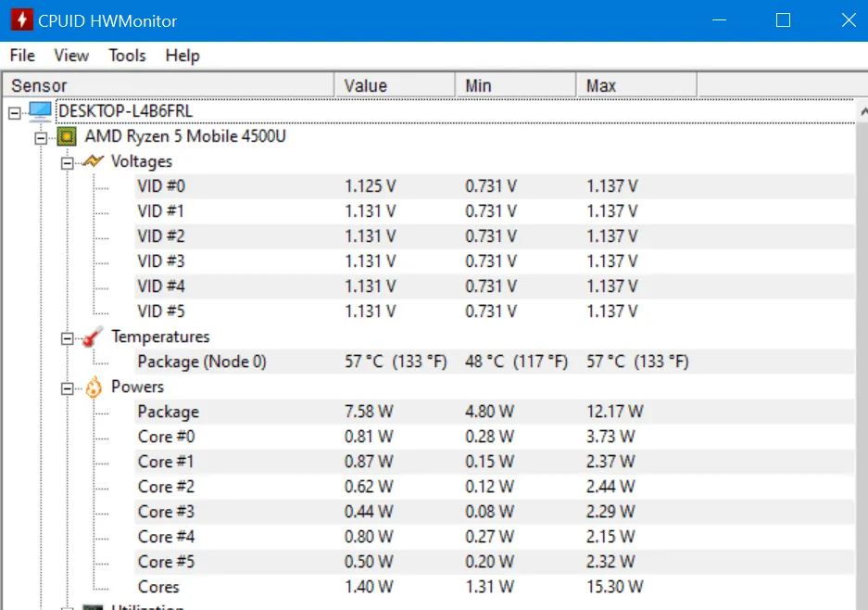The width and height of the screenshot is (868, 610).
Task: Select the Temperatures label
Action: (160, 337)
